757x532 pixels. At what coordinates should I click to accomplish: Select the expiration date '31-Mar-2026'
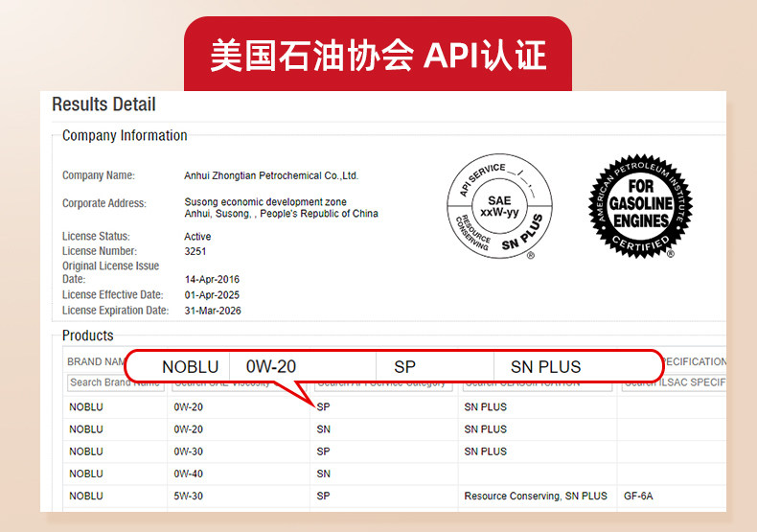pos(213,311)
